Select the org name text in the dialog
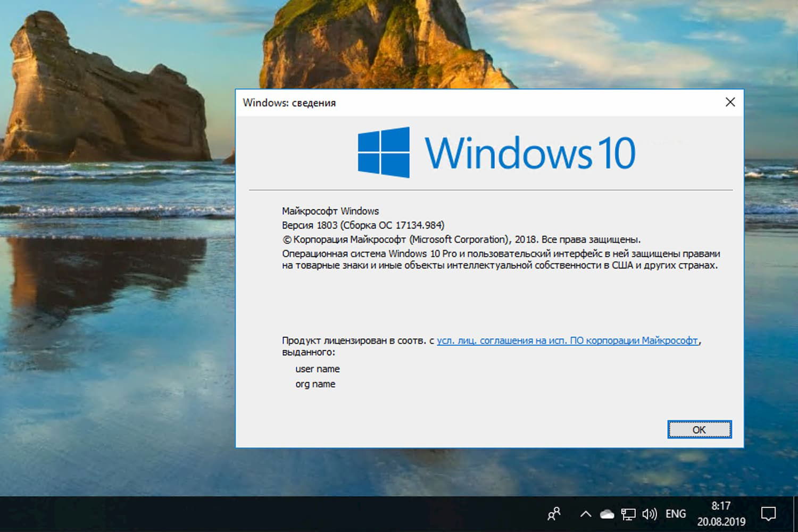The height and width of the screenshot is (532, 798). pyautogui.click(x=315, y=384)
